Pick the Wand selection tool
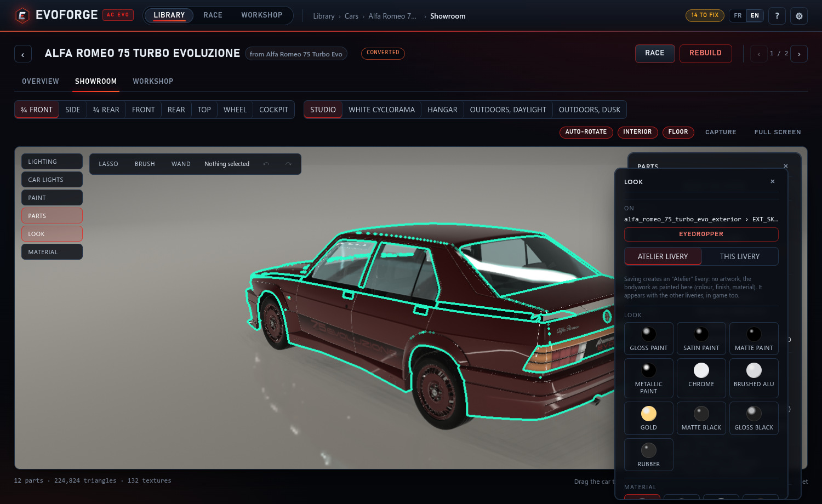822x504 pixels. pos(181,164)
